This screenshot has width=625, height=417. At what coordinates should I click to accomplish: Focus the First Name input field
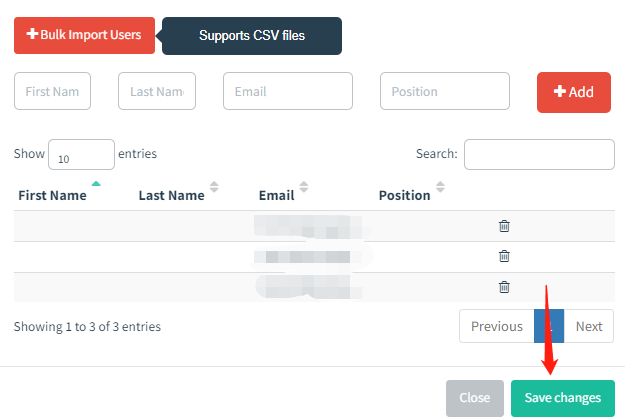point(52,91)
